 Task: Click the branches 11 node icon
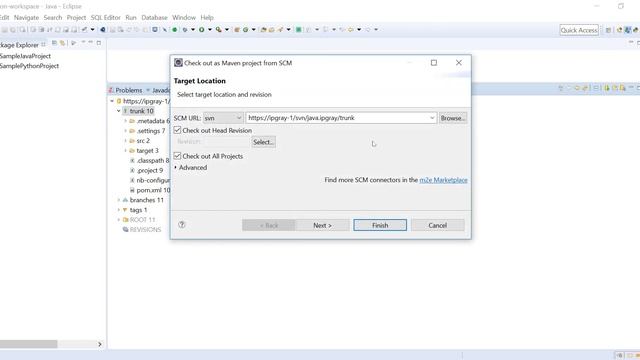pyautogui.click(x=125, y=200)
